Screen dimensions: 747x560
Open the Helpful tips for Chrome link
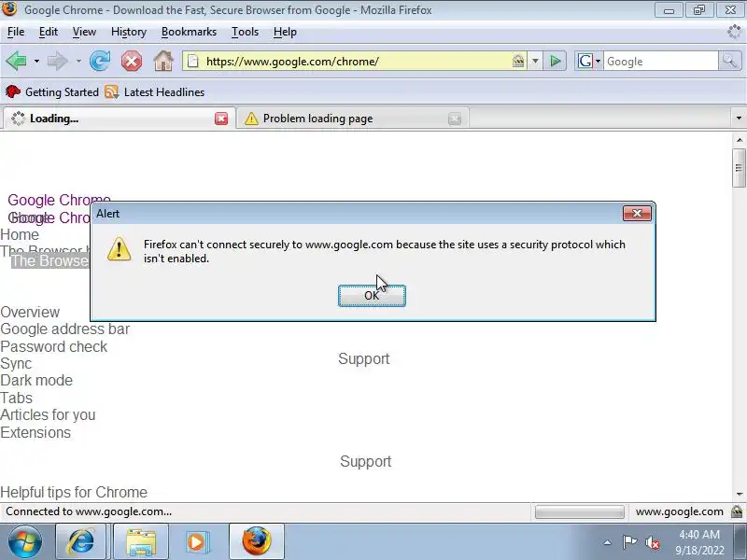74,492
